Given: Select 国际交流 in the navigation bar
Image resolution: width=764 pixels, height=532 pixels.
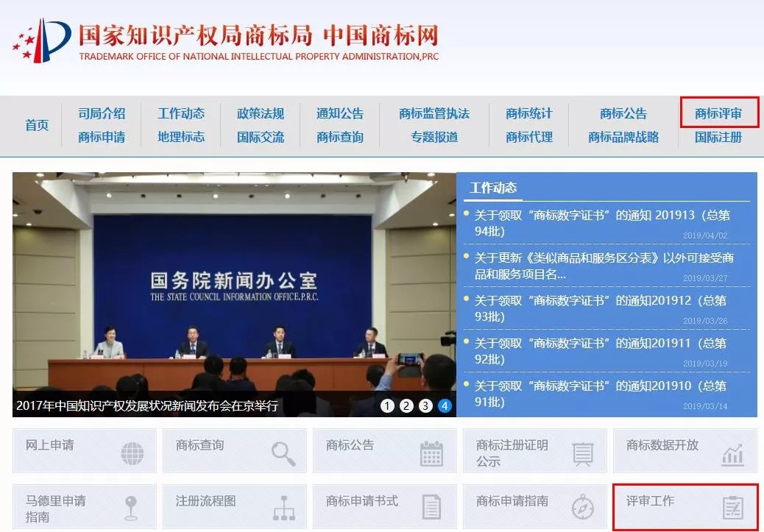Looking at the screenshot, I should (x=261, y=137).
